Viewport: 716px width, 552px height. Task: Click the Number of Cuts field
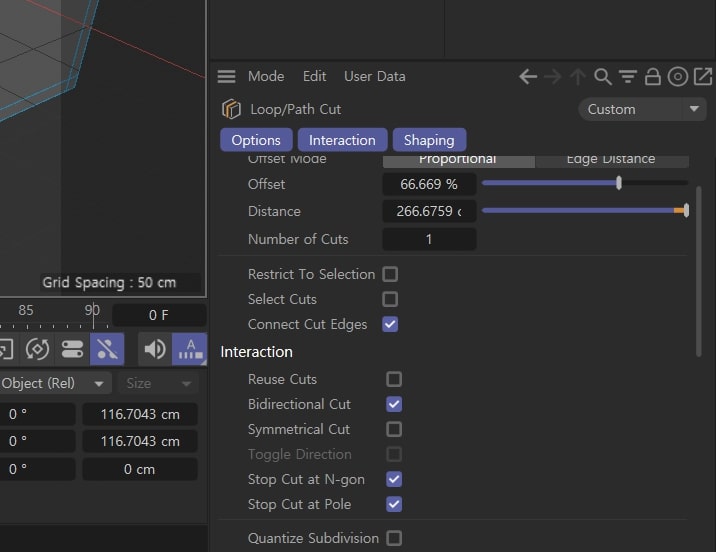[x=429, y=239]
